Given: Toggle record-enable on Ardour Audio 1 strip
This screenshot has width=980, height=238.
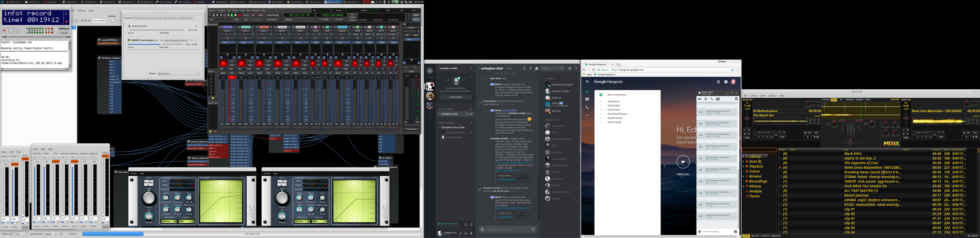Looking at the screenshot, I should click(223, 63).
